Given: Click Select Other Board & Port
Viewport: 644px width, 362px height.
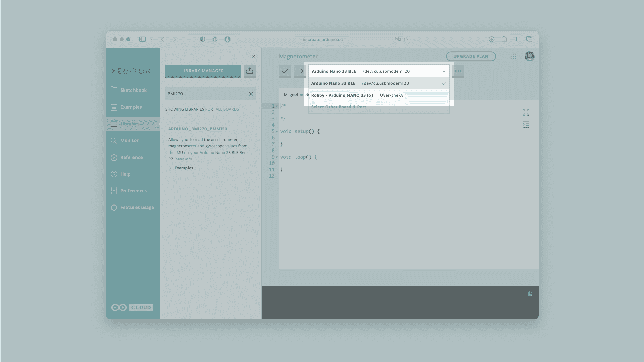Looking at the screenshot, I should point(338,107).
